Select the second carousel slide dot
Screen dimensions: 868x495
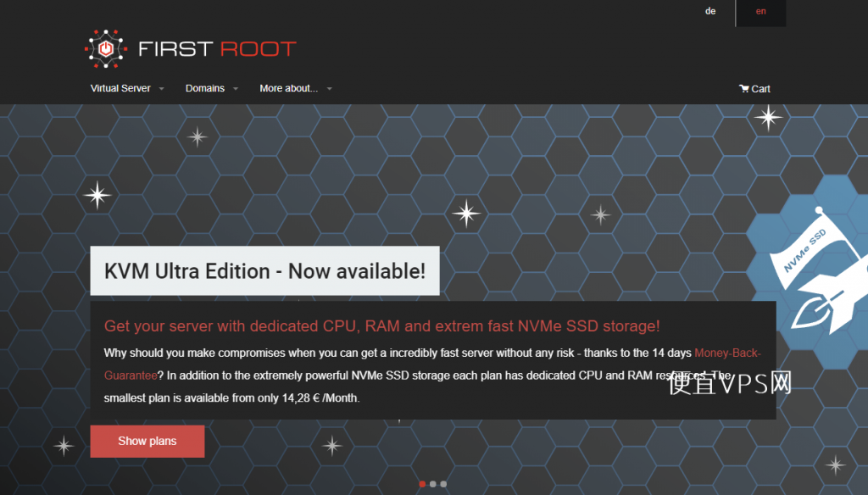point(433,484)
